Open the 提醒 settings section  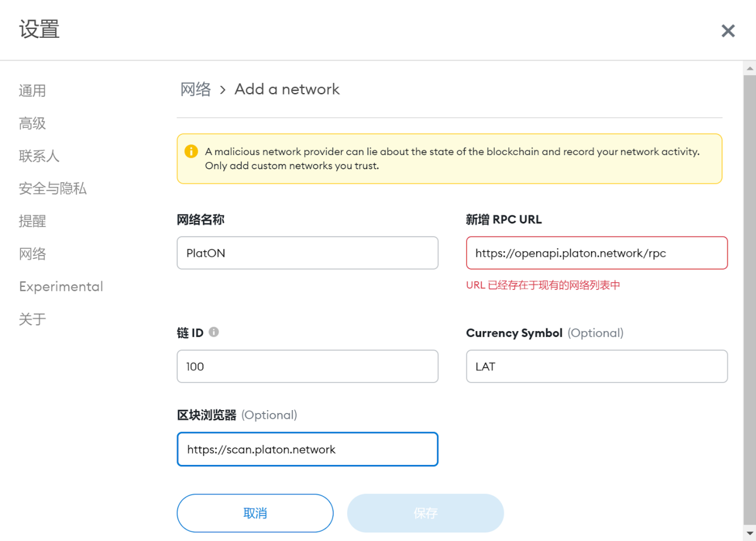(32, 221)
